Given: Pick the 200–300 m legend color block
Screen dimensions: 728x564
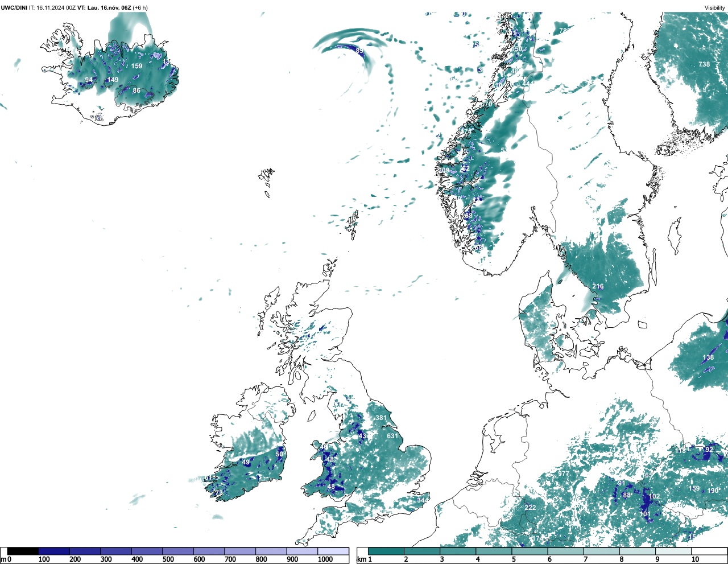Looking at the screenshot, I should 85,551.
